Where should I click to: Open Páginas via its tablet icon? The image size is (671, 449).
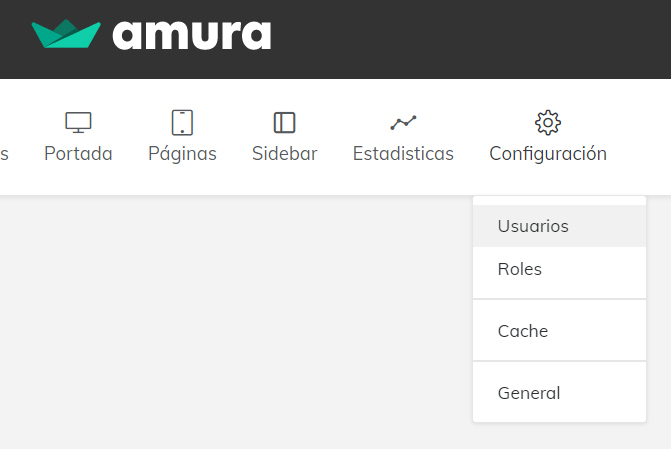(x=182, y=122)
